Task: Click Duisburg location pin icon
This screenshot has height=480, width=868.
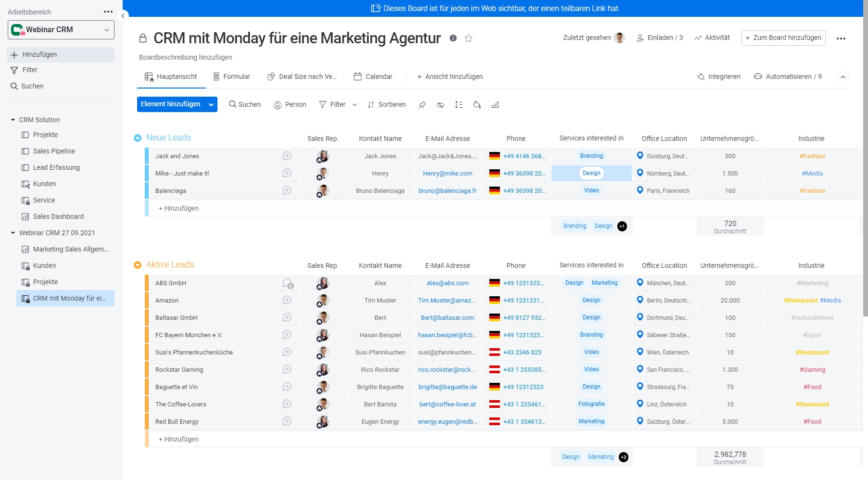Action: [640, 155]
